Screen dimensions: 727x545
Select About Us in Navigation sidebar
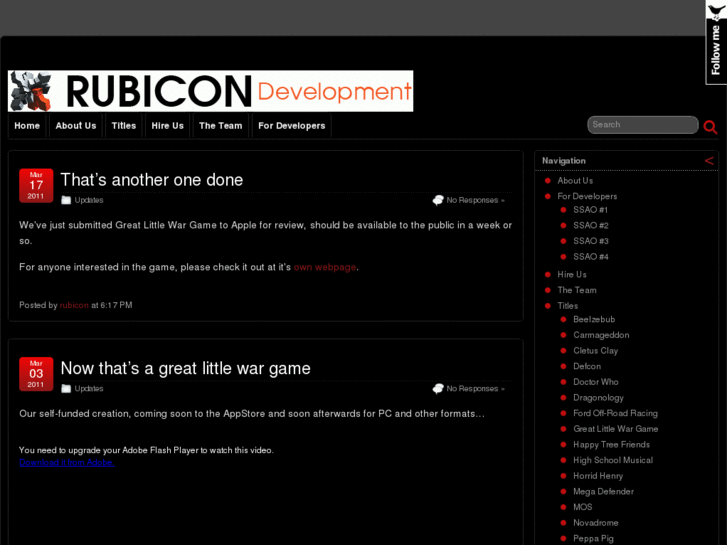point(575,180)
